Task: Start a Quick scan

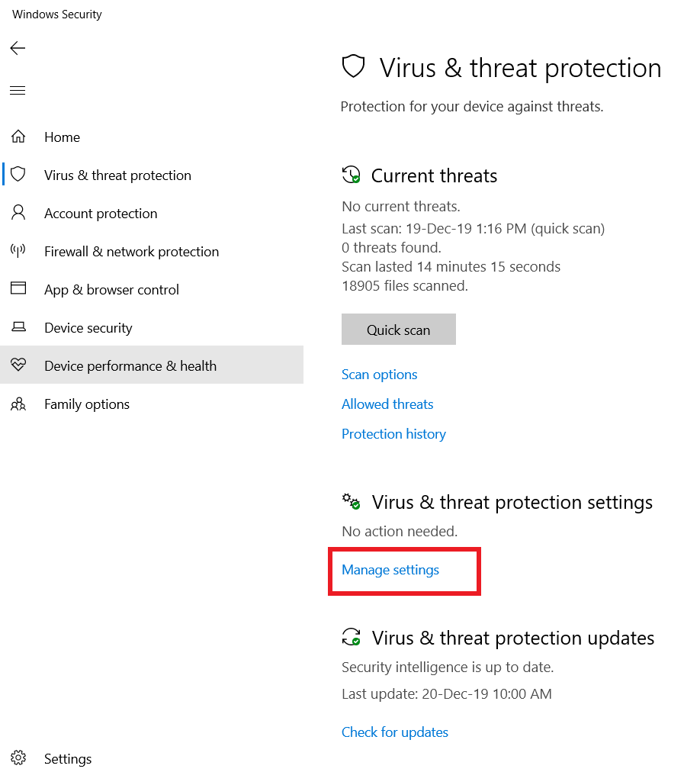Action: pyautogui.click(x=399, y=330)
